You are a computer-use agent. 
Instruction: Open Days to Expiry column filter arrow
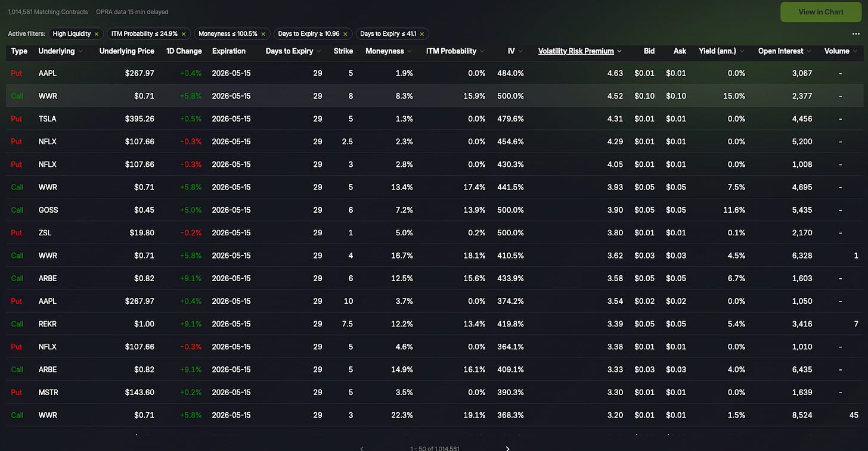click(x=319, y=51)
